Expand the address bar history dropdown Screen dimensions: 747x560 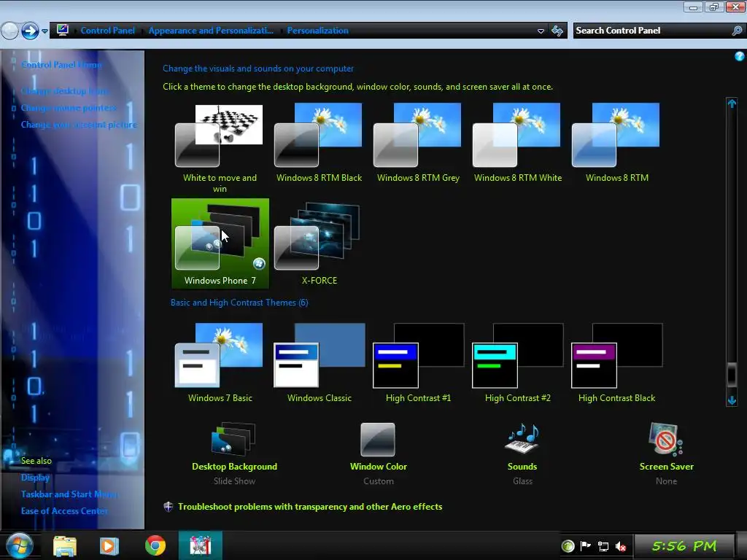(x=541, y=31)
